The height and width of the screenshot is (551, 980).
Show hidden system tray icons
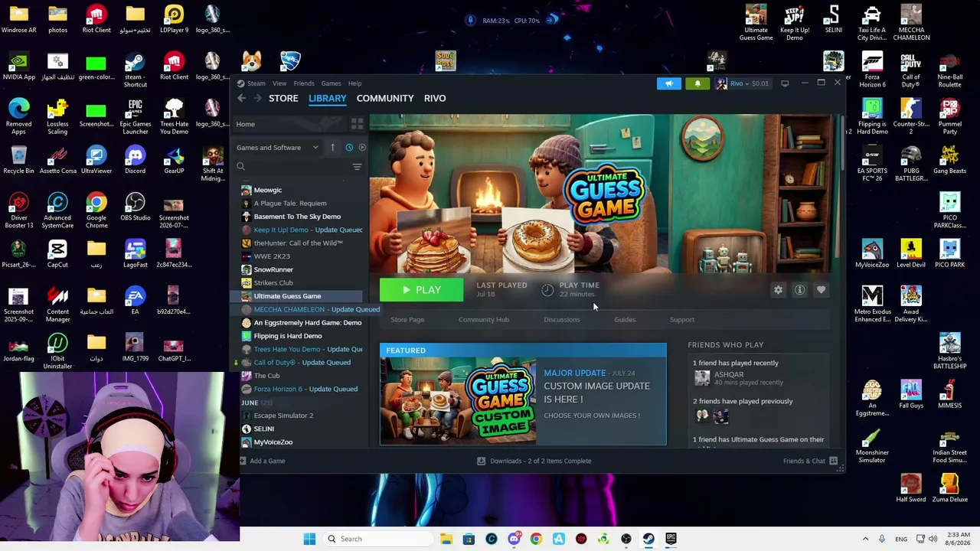tap(865, 539)
